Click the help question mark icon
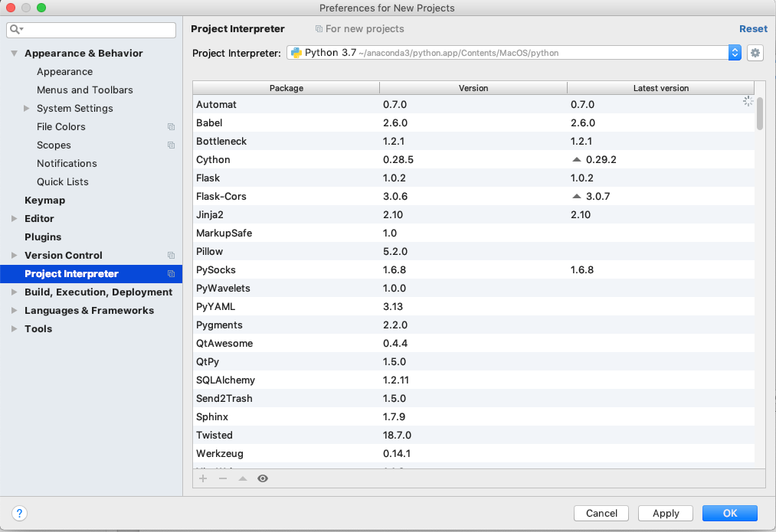Screen dimensions: 776x532 click(20, 513)
